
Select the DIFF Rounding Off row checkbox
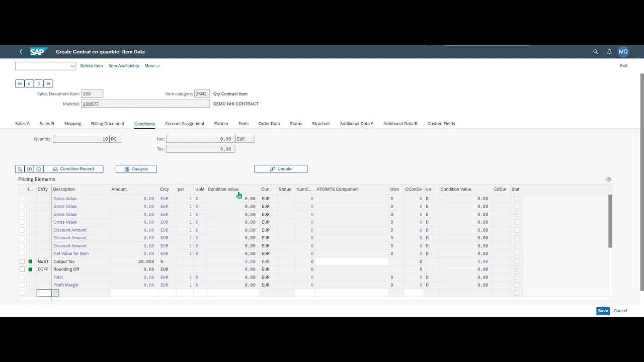pyautogui.click(x=22, y=269)
